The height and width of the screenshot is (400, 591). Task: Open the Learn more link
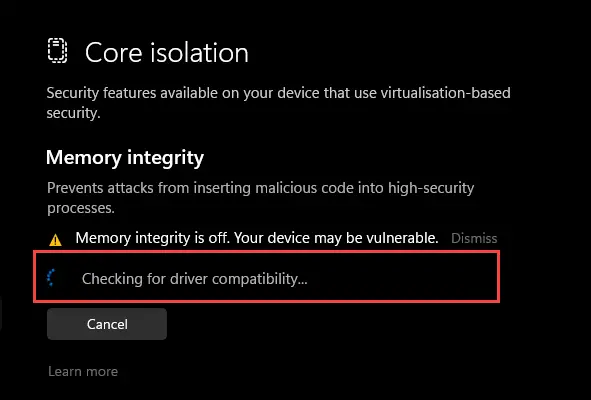(x=83, y=371)
